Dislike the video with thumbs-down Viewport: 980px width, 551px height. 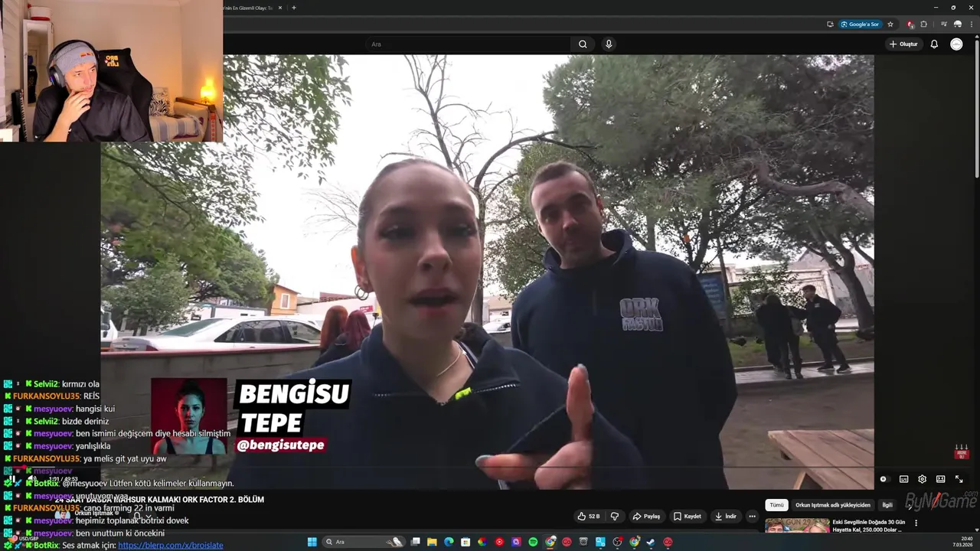click(614, 517)
